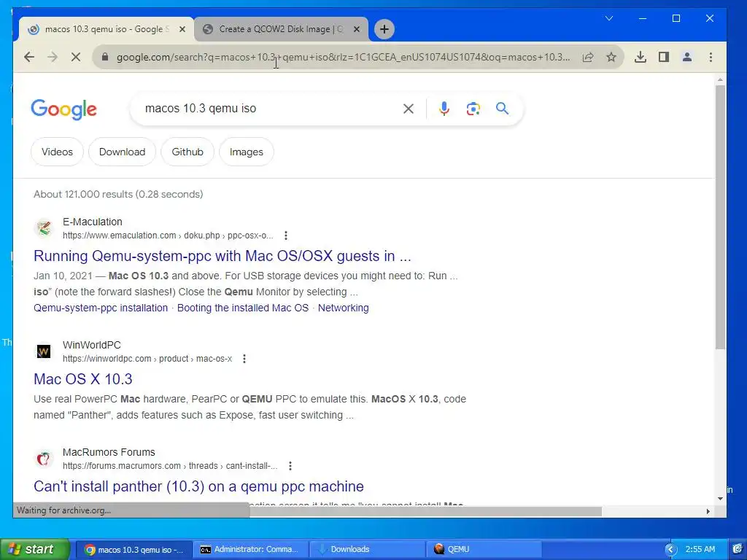Open the 'Networking' sublink

pyautogui.click(x=343, y=308)
